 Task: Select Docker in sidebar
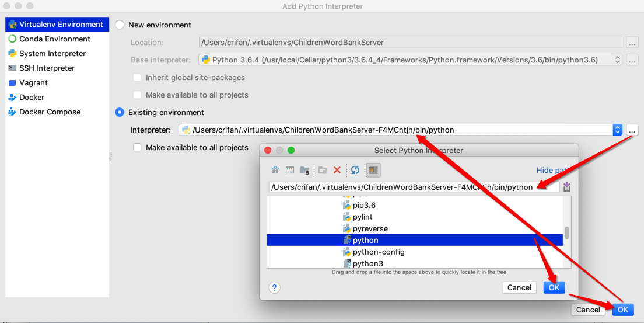(x=57, y=98)
